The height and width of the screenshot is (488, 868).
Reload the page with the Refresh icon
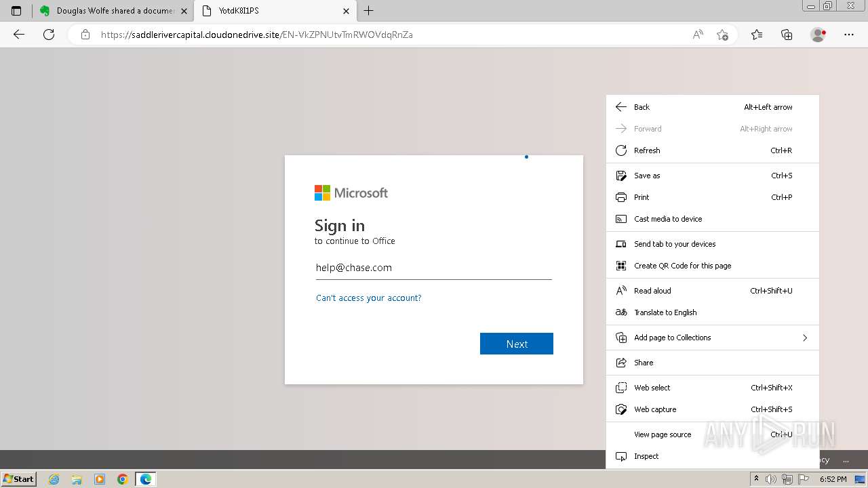(x=49, y=35)
